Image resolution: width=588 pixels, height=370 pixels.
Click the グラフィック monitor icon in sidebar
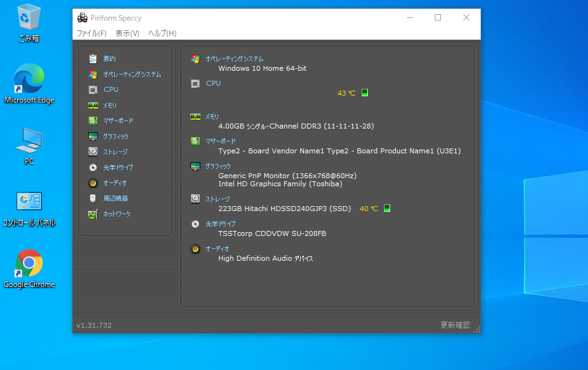point(93,136)
